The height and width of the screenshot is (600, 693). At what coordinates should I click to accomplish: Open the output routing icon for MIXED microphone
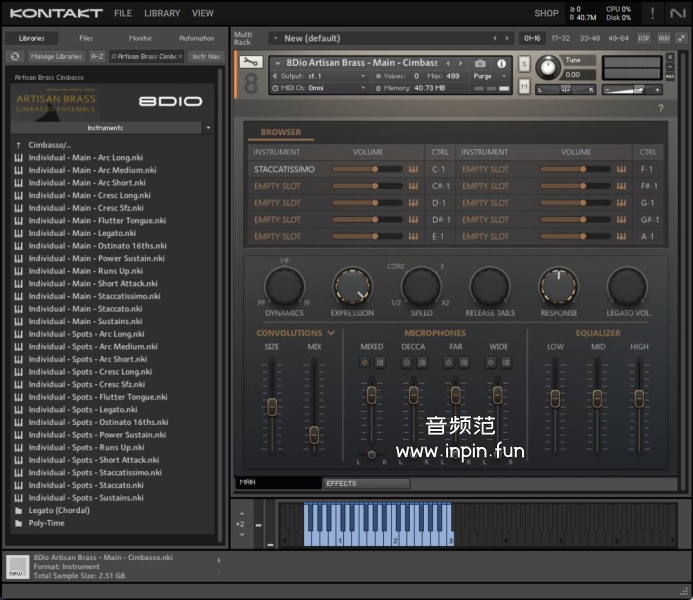(380, 363)
